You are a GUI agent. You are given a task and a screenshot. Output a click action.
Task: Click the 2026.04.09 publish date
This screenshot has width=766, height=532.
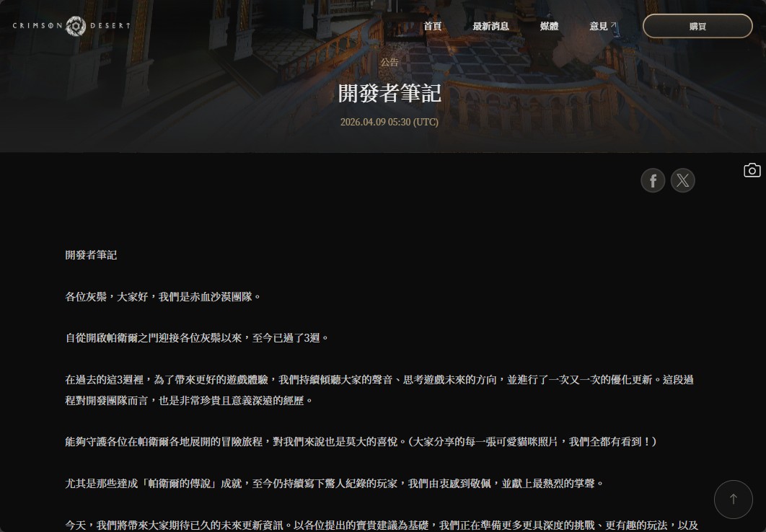(389, 122)
